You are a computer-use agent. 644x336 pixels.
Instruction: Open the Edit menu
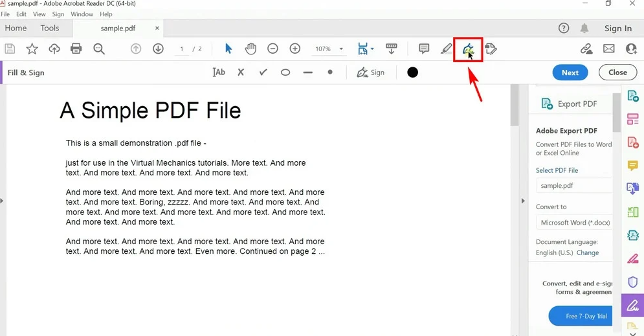21,14
